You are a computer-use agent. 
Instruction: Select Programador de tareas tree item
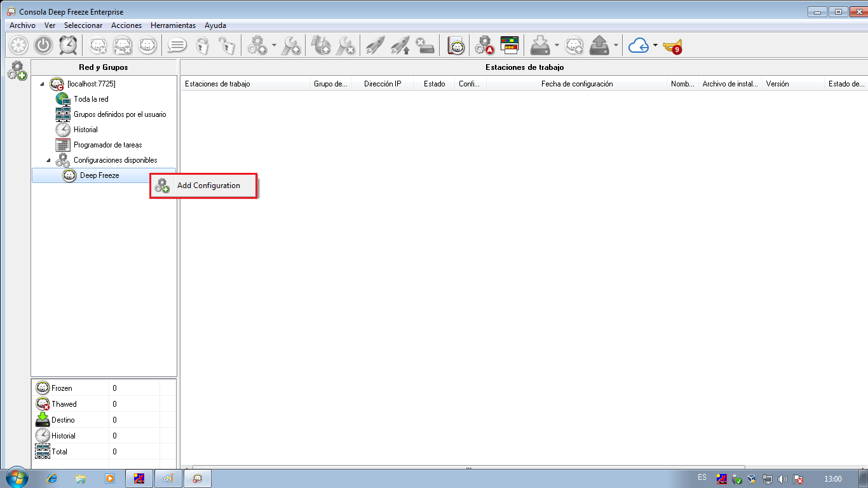108,145
